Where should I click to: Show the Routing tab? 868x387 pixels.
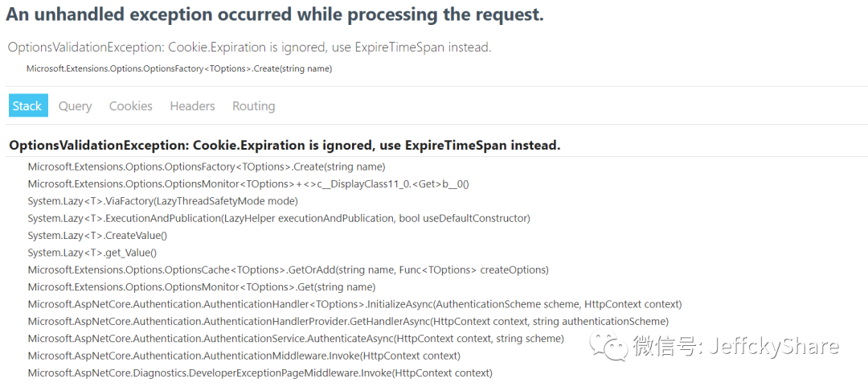(253, 106)
